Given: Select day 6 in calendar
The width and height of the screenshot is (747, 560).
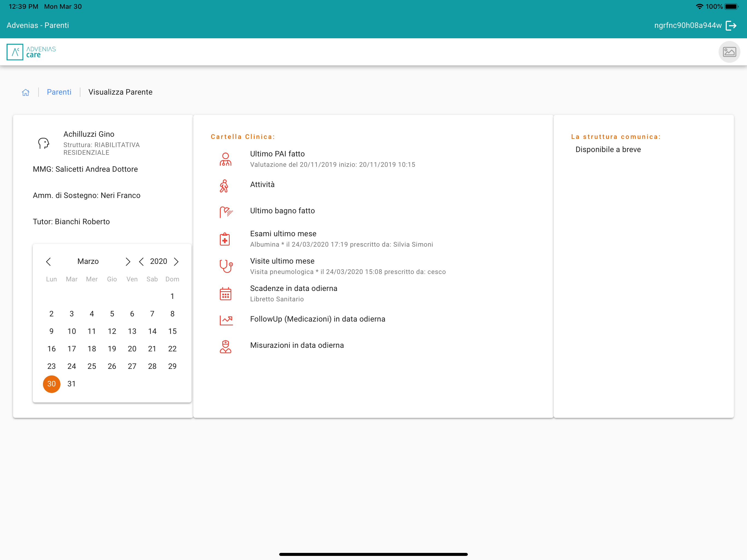Looking at the screenshot, I should (132, 314).
